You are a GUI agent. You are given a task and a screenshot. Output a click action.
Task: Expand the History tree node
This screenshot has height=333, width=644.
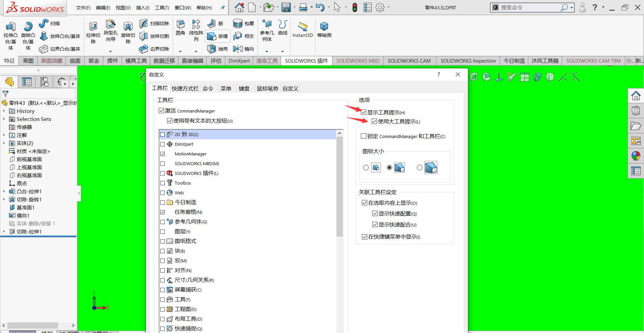[4, 111]
